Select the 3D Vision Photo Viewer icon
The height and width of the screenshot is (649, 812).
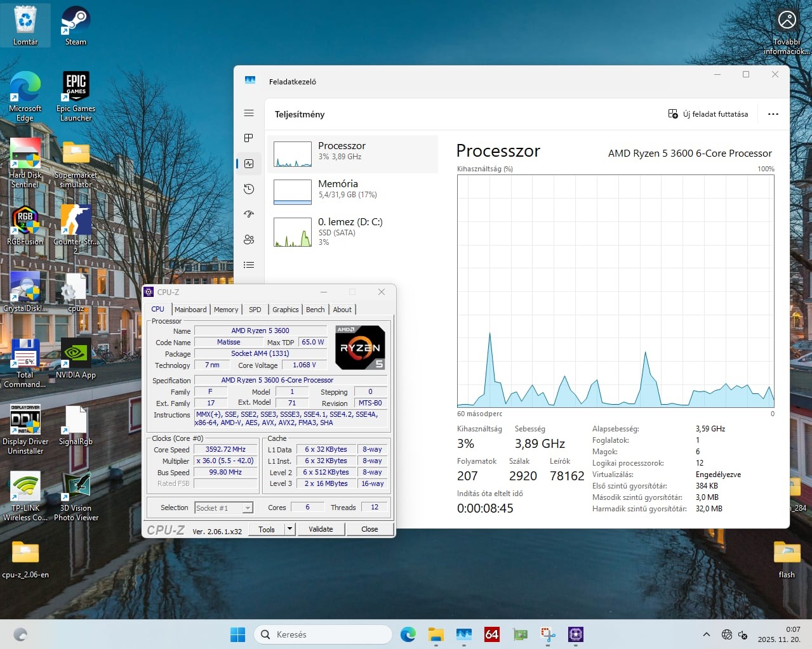[x=76, y=496]
